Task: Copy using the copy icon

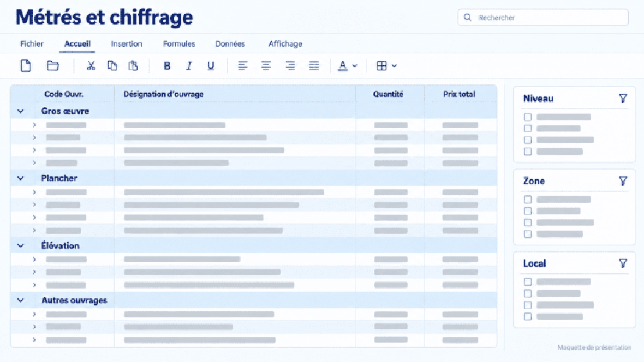Action: (x=112, y=66)
